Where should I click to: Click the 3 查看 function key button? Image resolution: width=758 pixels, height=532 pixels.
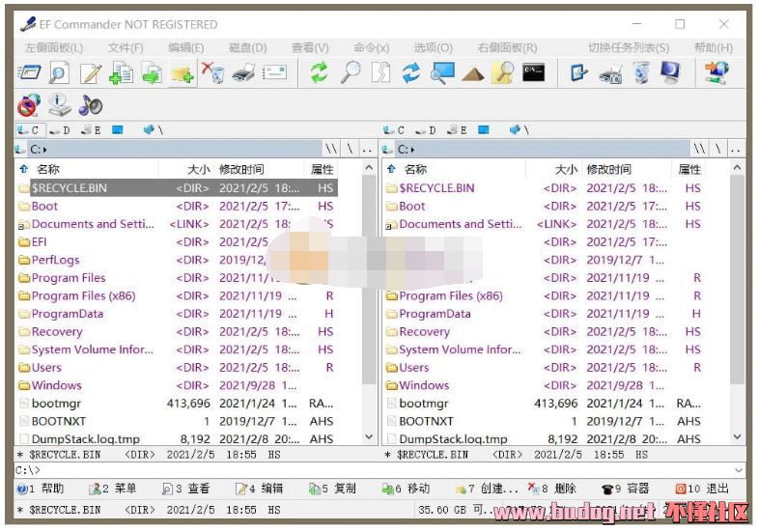(x=186, y=489)
